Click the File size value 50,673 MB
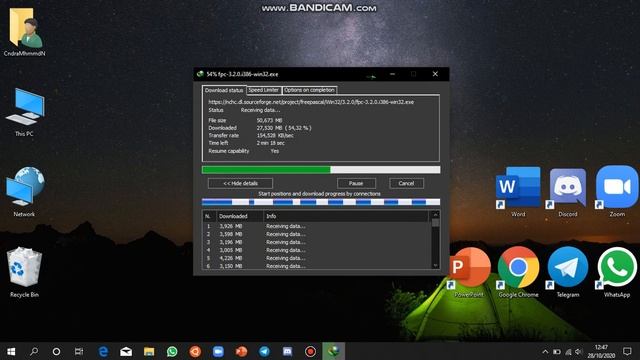640x360 pixels. pos(269,120)
